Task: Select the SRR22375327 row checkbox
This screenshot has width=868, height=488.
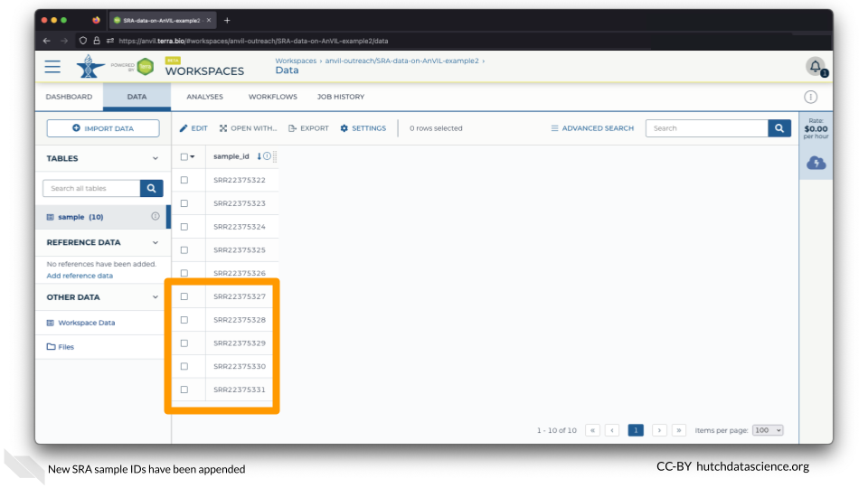Action: (x=184, y=296)
